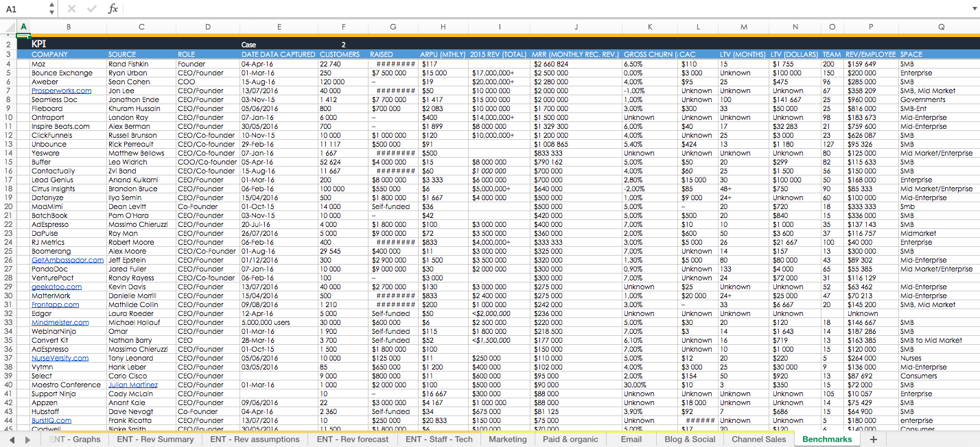Select column D header
The width and height of the screenshot is (980, 447).
tap(207, 27)
